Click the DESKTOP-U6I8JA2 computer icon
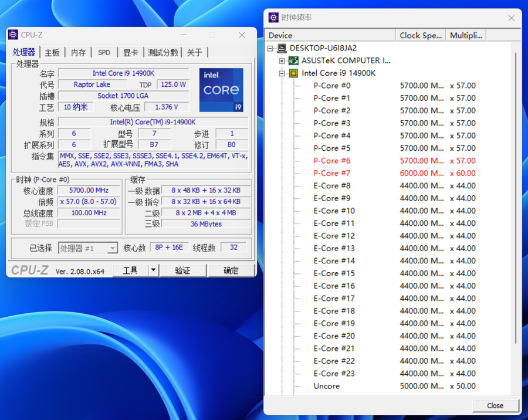Screen dimensions: 528x420 [x=283, y=48]
